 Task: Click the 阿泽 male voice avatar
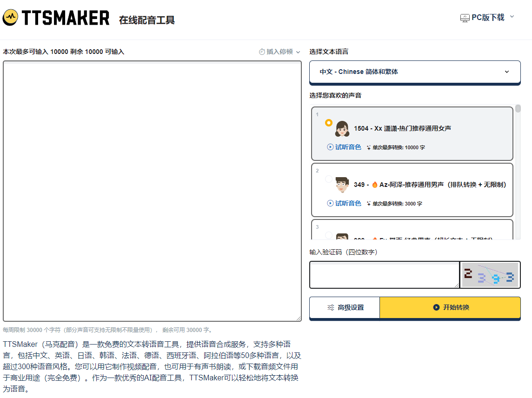[x=342, y=185]
